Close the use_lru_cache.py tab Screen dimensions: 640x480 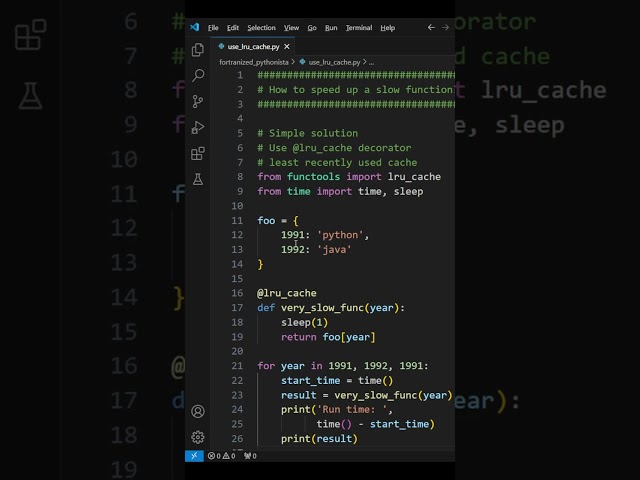tap(287, 47)
